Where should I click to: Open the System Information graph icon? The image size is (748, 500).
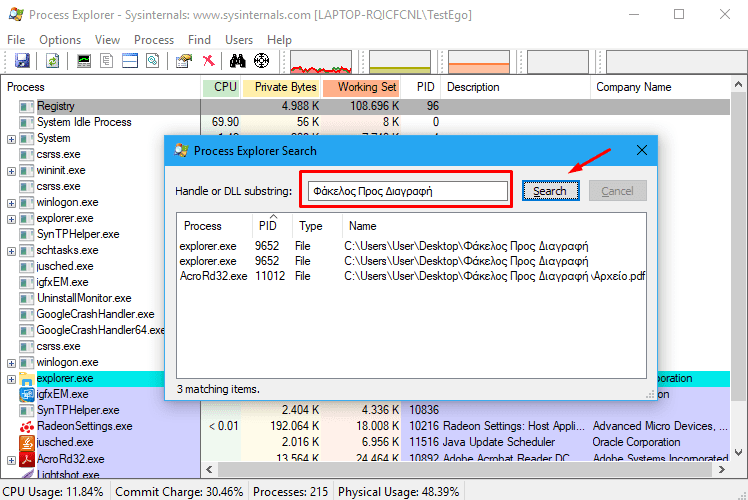(x=84, y=61)
